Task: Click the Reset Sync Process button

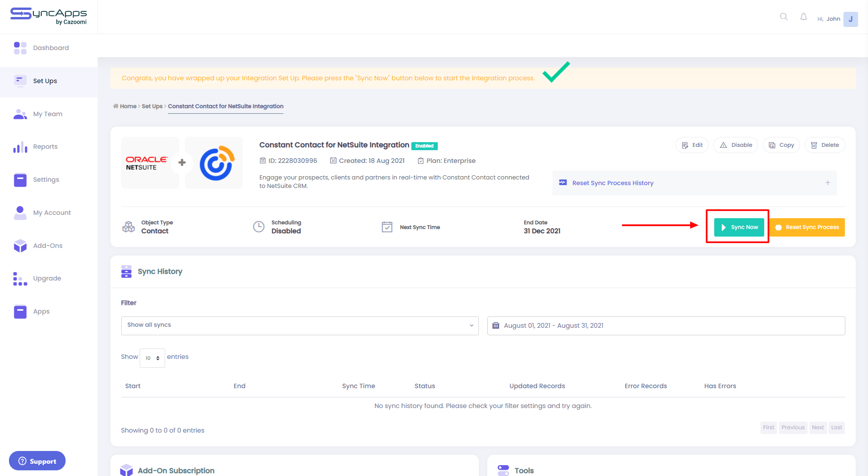Action: [807, 227]
